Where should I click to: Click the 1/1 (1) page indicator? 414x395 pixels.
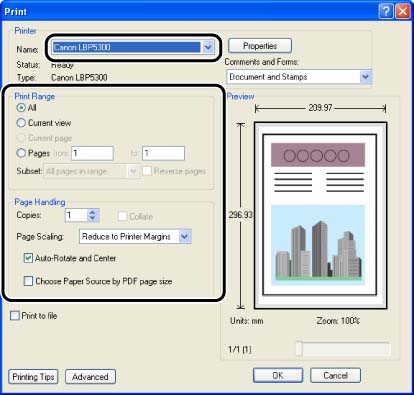(239, 349)
